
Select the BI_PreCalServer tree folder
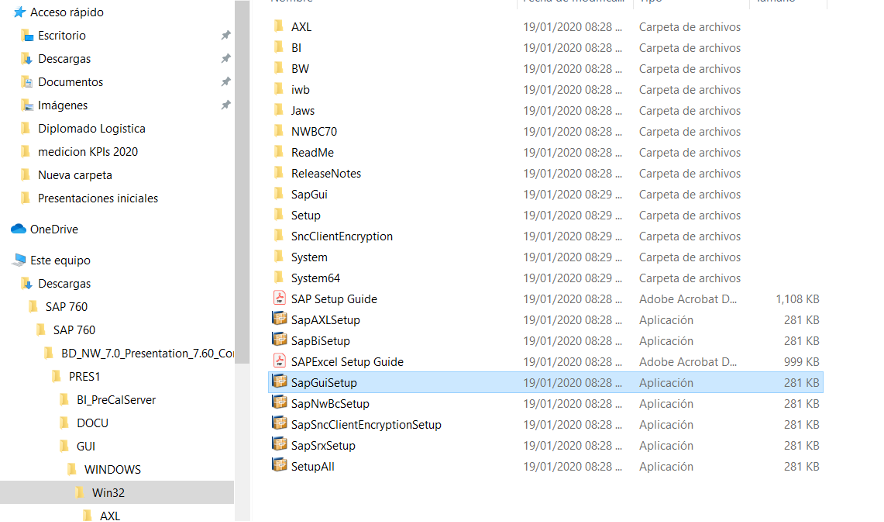point(116,400)
